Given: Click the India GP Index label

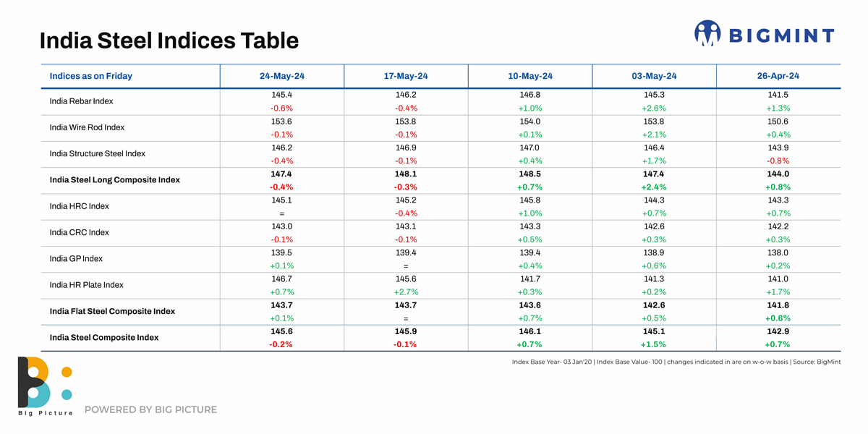Looking at the screenshot, I should [x=76, y=258].
